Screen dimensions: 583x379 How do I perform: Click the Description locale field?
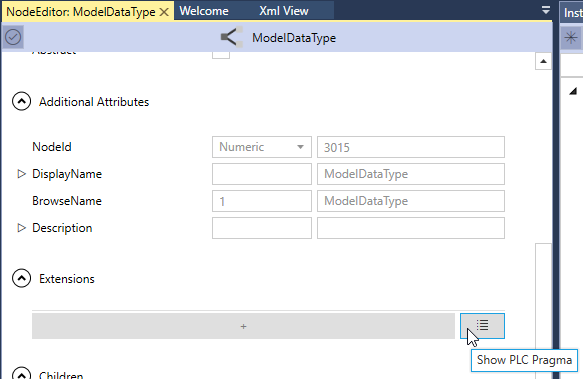[x=262, y=228]
